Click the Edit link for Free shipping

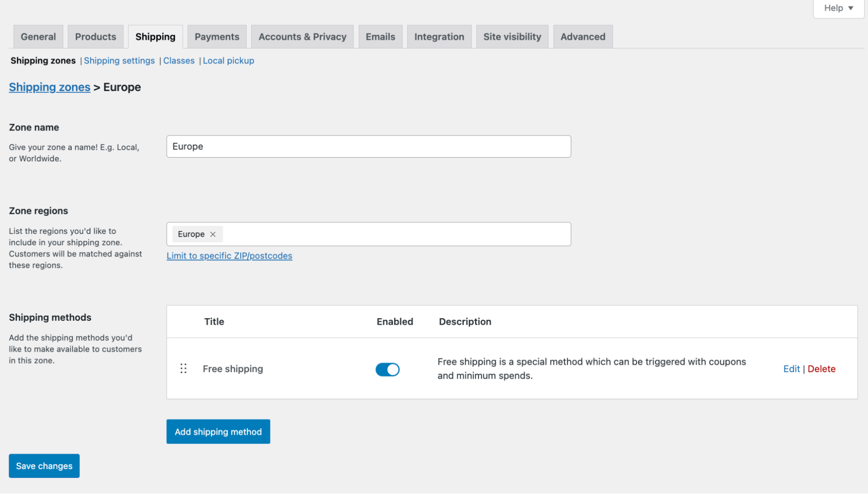pos(791,368)
